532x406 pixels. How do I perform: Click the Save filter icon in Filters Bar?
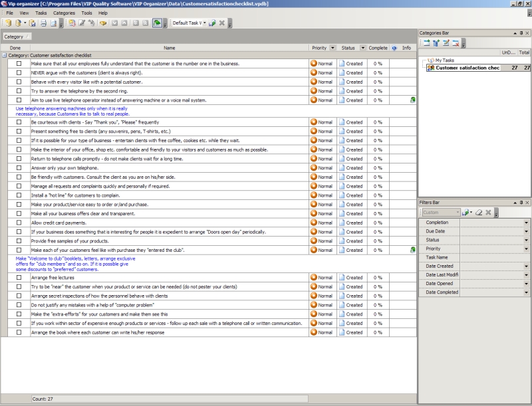click(466, 213)
